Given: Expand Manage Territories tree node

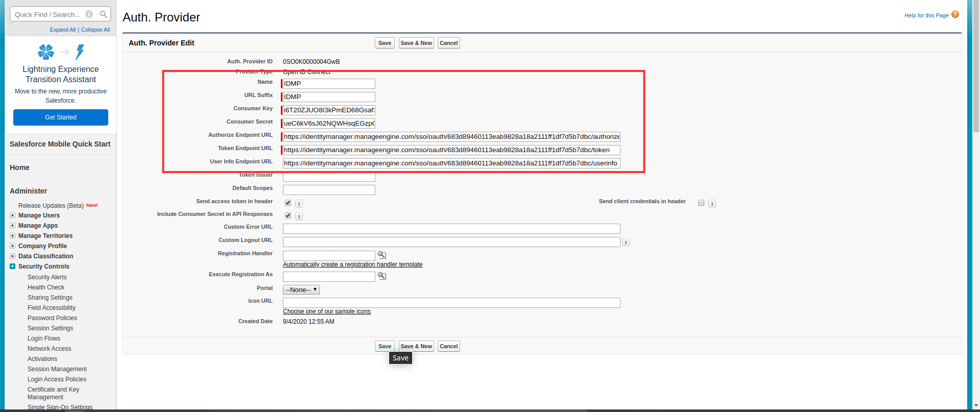Looking at the screenshot, I should point(13,236).
